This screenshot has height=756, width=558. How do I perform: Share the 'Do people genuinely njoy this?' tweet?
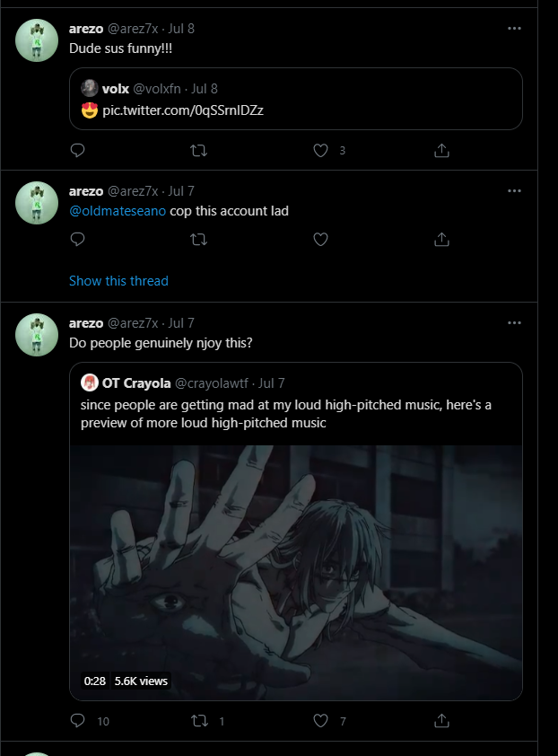(441, 720)
